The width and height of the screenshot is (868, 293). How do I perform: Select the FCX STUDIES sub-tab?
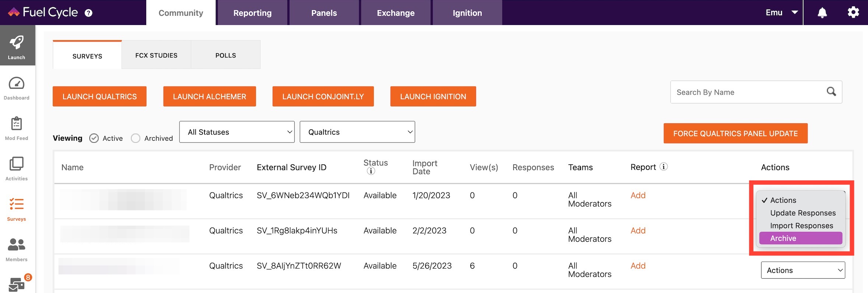[x=156, y=55]
